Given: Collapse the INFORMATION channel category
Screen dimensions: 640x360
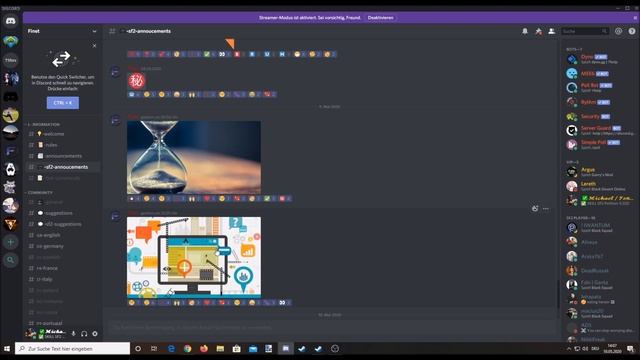Looking at the screenshot, I should coord(43,124).
